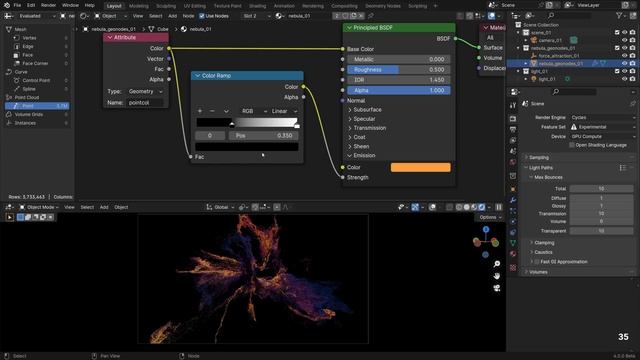Enable Open Shading Language checkbox
Viewport: 640px width, 360px height.
click(x=572, y=145)
